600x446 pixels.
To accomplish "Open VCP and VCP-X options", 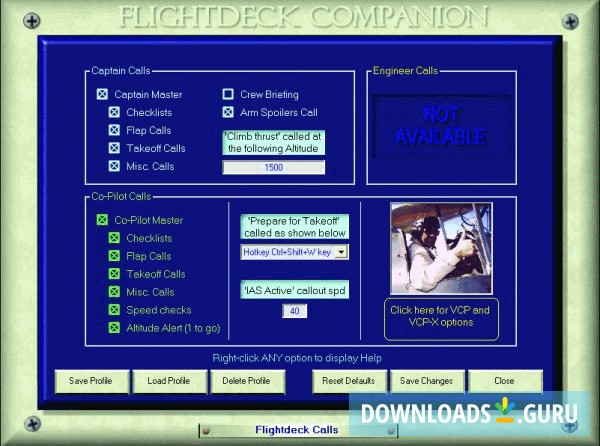I will tap(441, 319).
